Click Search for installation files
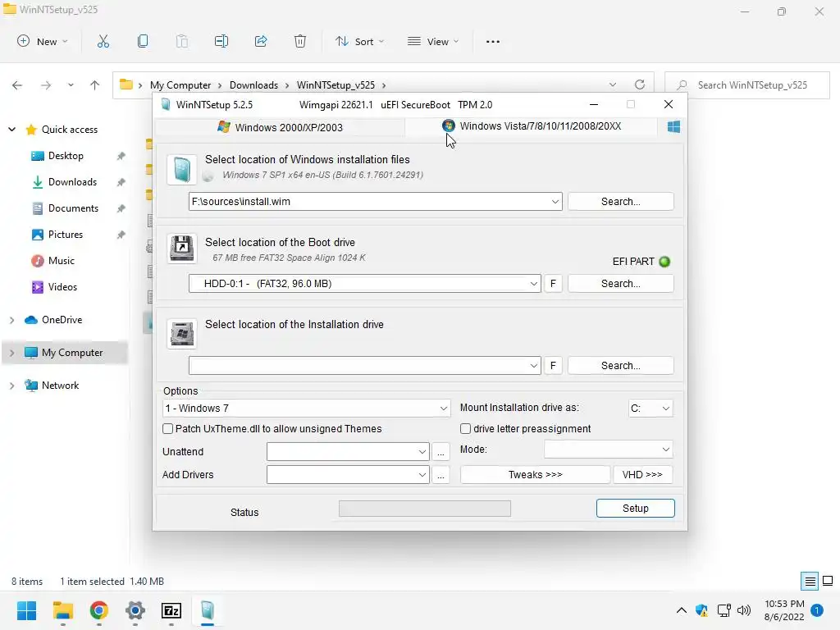Screen dimensions: 840x630 pyautogui.click(x=620, y=202)
